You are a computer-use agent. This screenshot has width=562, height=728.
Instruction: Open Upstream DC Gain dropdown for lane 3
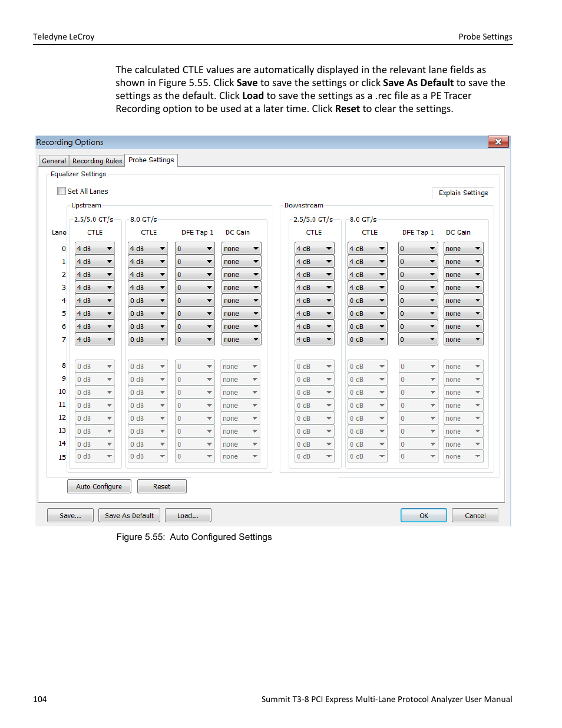coord(241,288)
